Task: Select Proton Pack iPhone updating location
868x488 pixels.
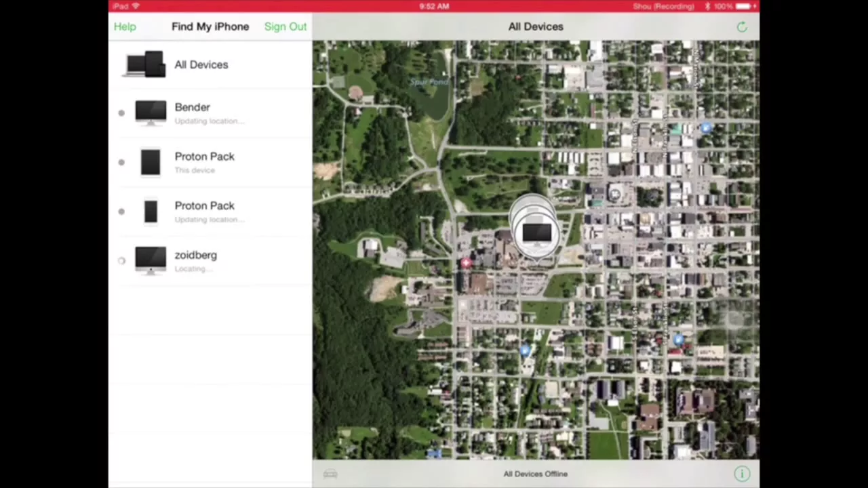Action: (x=210, y=211)
